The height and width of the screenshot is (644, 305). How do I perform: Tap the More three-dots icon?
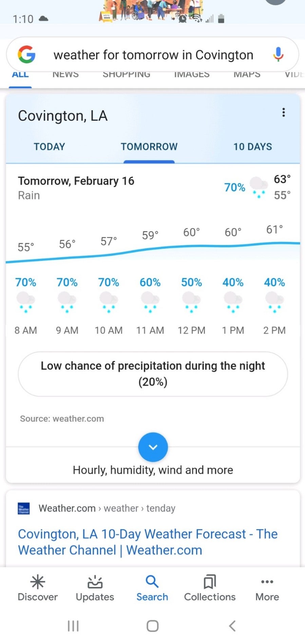coord(267,582)
